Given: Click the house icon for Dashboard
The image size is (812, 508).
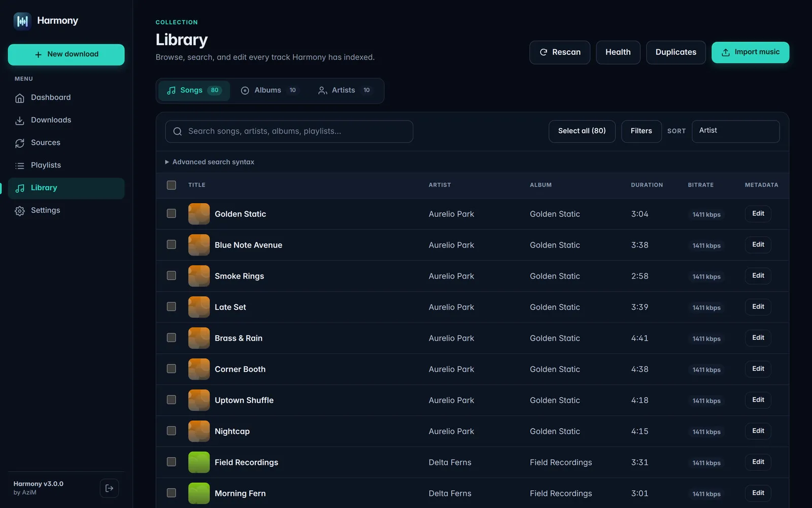Looking at the screenshot, I should [20, 98].
